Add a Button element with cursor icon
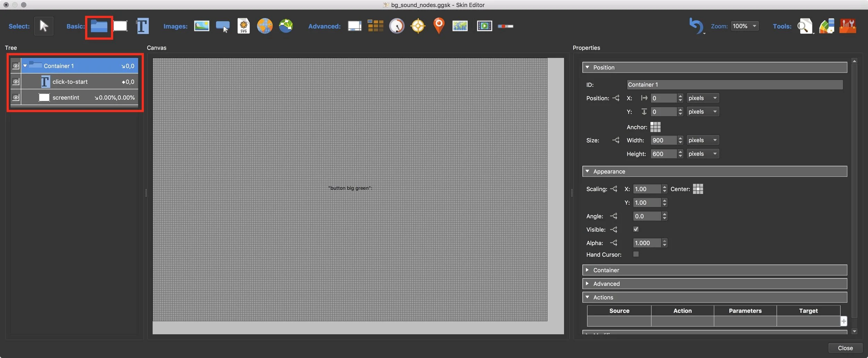Image resolution: width=868 pixels, height=358 pixels. 223,26
